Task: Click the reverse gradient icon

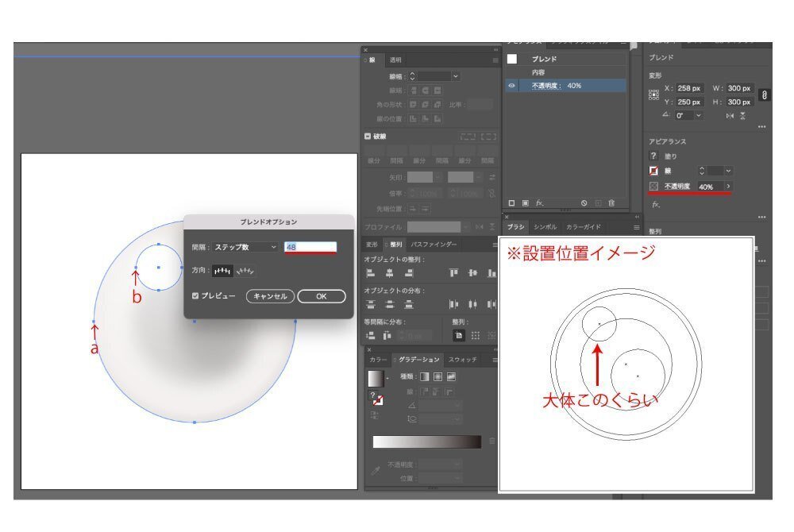Action: [374, 415]
